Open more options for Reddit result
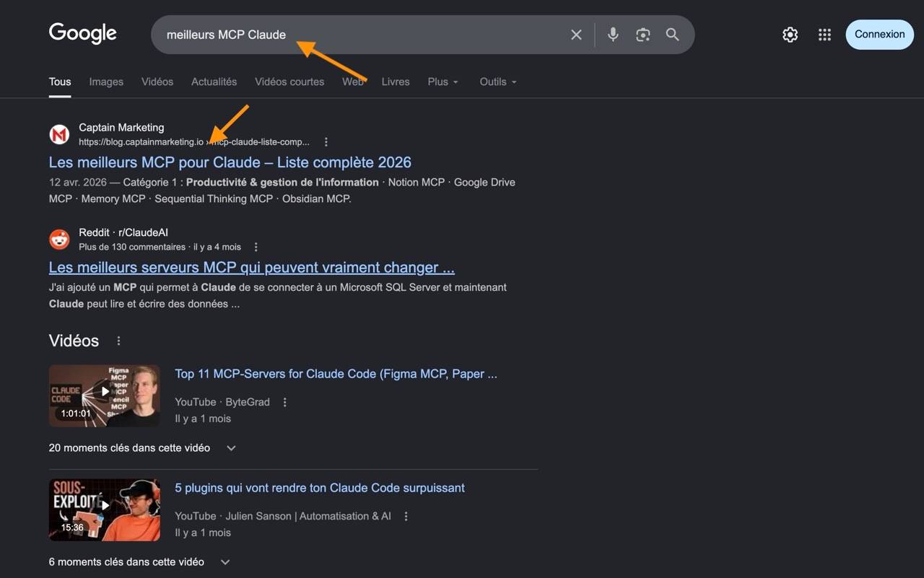The height and width of the screenshot is (578, 924). 256,247
